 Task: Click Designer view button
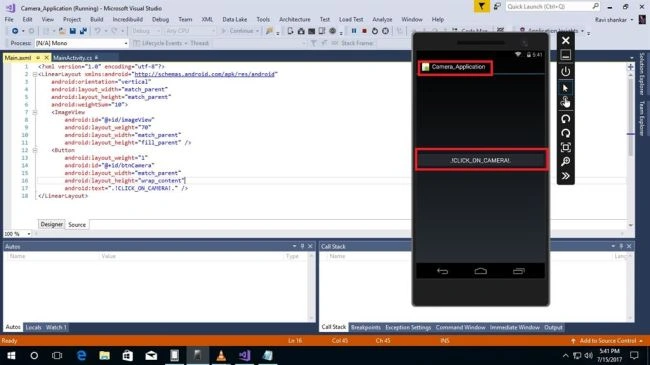pyautogui.click(x=51, y=224)
